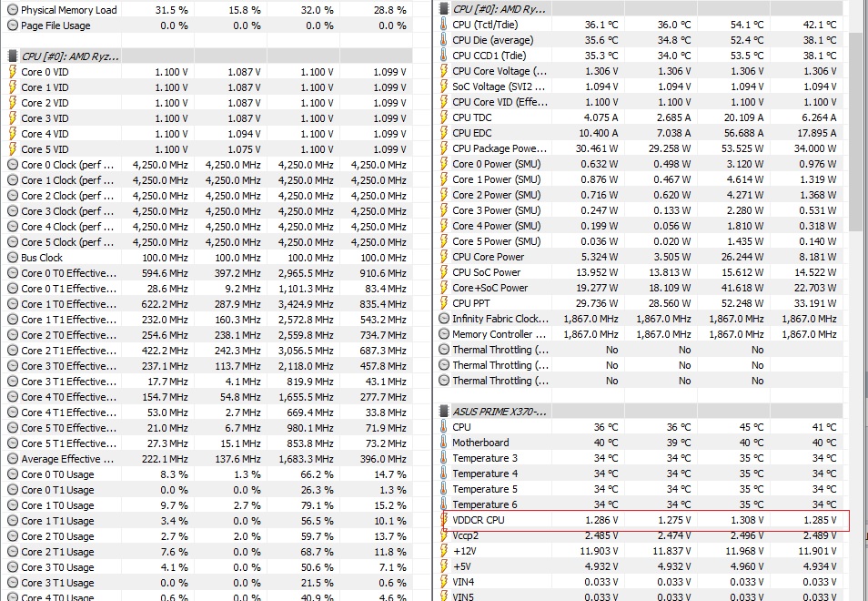
Task: Collapse the ASUS PRIME X370 sensor group
Action: coord(500,412)
